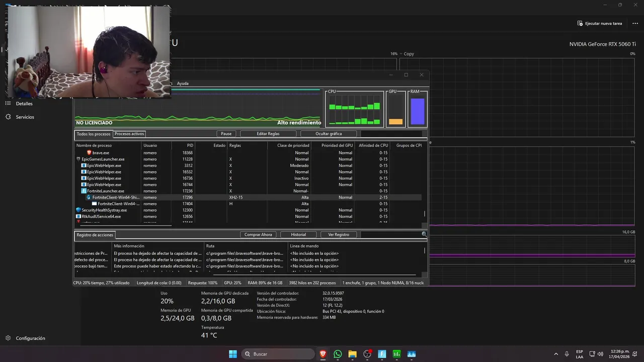Open Servicios in Task Manager sidebar
Screen dimensions: 644x362
pyautogui.click(x=25, y=117)
